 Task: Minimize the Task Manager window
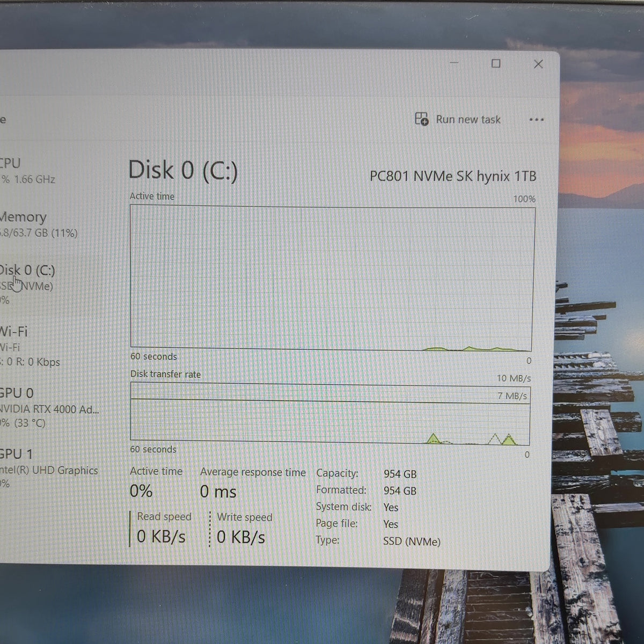454,63
